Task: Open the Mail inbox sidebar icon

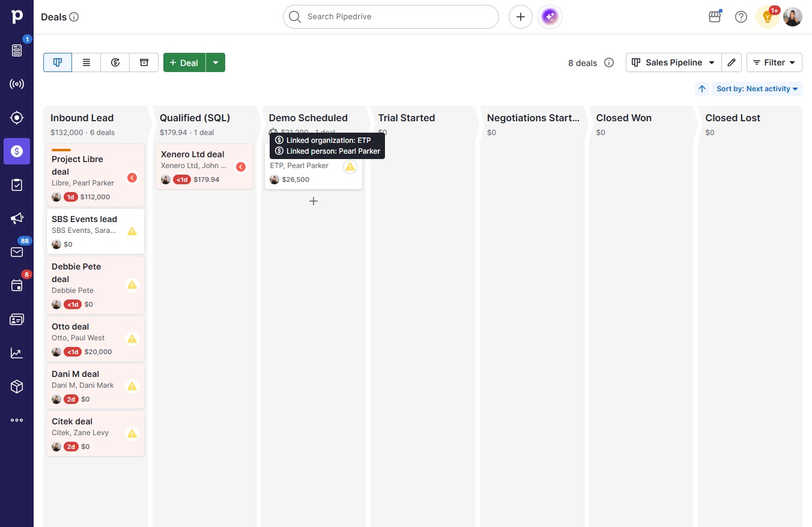Action: [x=17, y=252]
